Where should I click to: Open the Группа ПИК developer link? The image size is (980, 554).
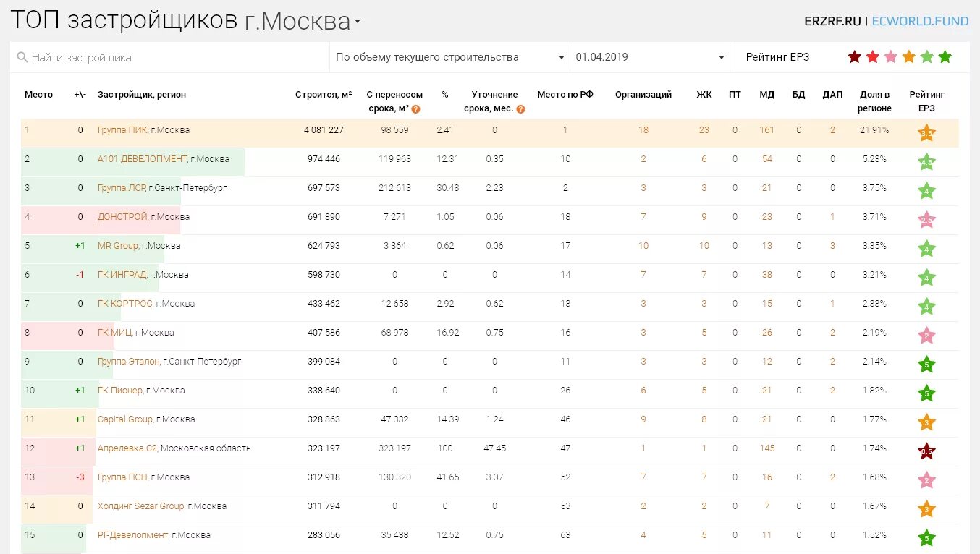(122, 130)
